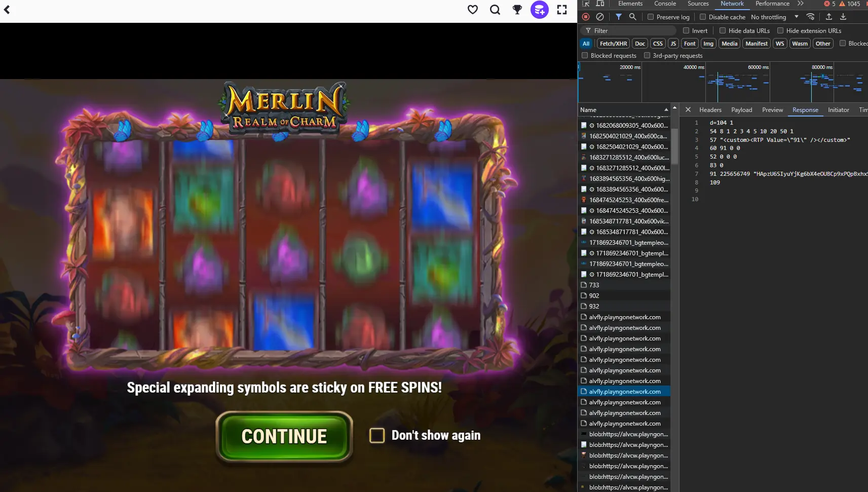The height and width of the screenshot is (492, 868).
Task: Import HAR file upload icon
Action: coord(829,17)
